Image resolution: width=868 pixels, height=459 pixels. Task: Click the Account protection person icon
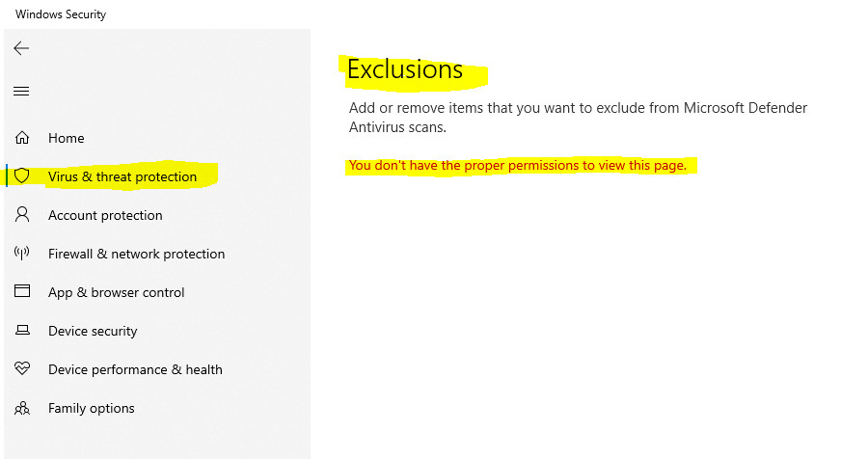coord(22,215)
